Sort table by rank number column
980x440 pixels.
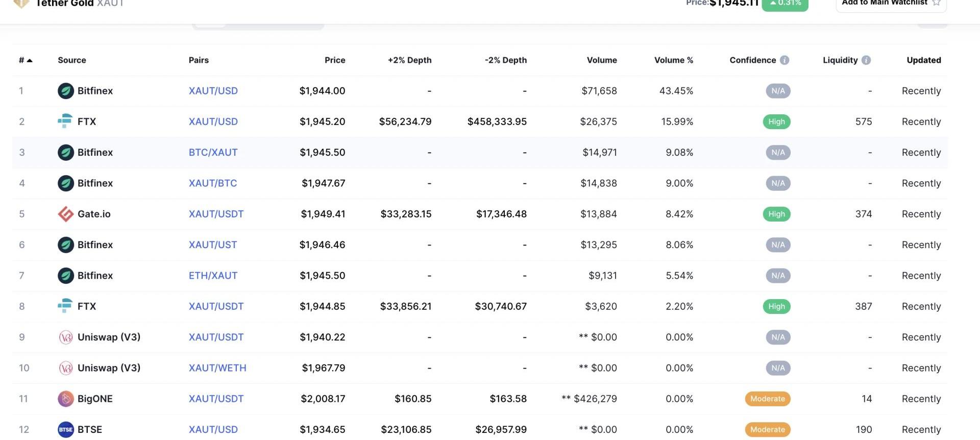[25, 60]
